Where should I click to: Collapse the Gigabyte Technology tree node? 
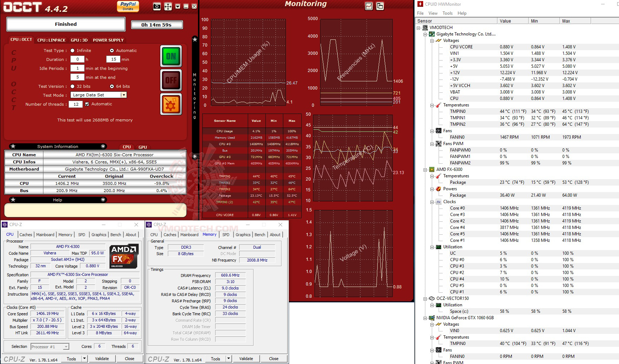(x=425, y=34)
